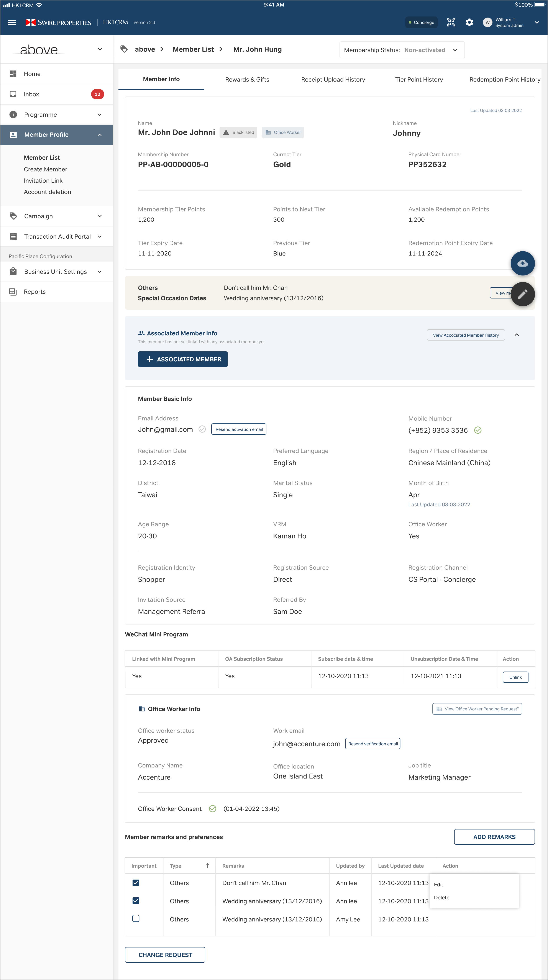Click the Member Profile person icon
This screenshot has width=548, height=980.
tap(13, 135)
